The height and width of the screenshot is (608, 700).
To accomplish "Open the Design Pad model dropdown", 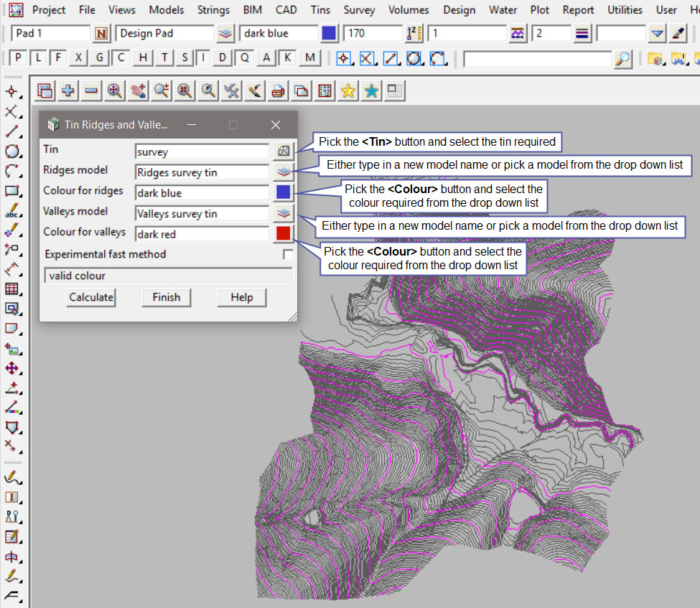I will pyautogui.click(x=225, y=34).
